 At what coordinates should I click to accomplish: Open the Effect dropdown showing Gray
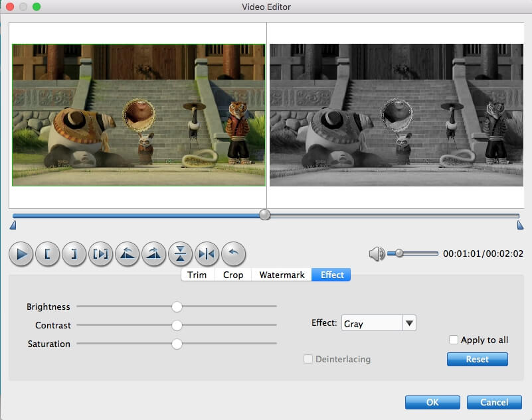coord(378,324)
